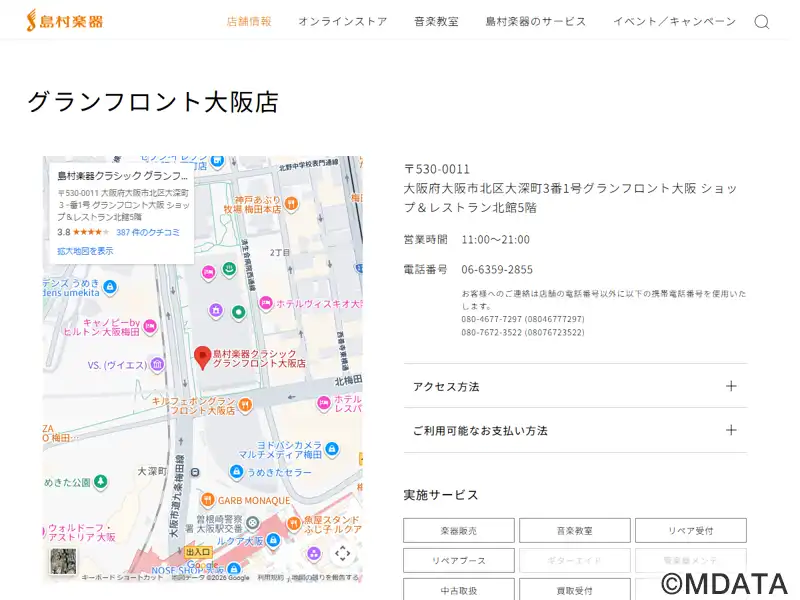Image resolution: width=800 pixels, height=600 pixels.
Task: Expand the ご利用可能なお支払い方法 section
Action: (x=575, y=430)
